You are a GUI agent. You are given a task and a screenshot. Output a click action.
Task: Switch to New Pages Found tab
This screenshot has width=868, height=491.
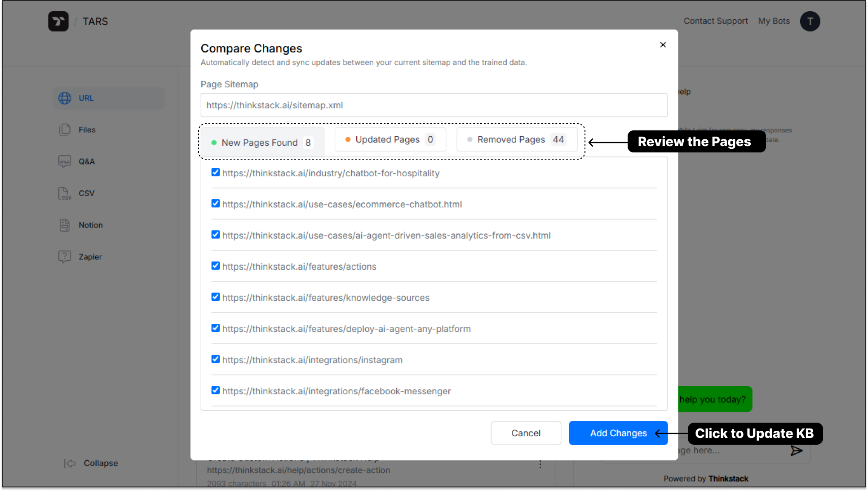coord(262,143)
